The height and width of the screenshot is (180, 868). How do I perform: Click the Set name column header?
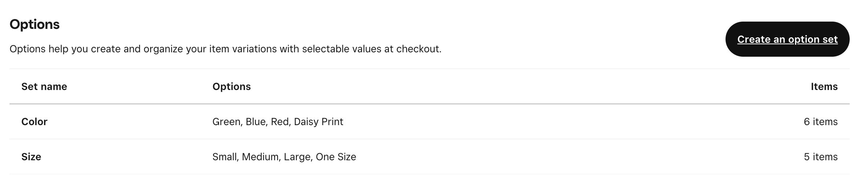[44, 87]
